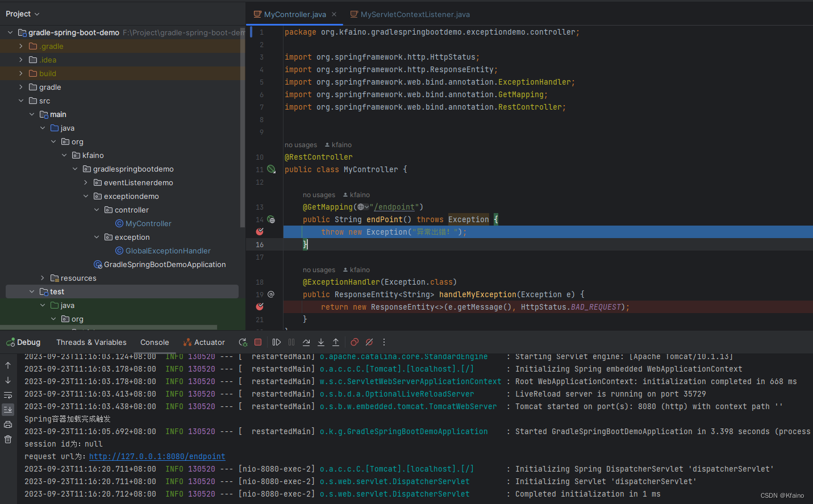Click console scroll up arrow icon
This screenshot has height=504, width=813.
coord(8,365)
